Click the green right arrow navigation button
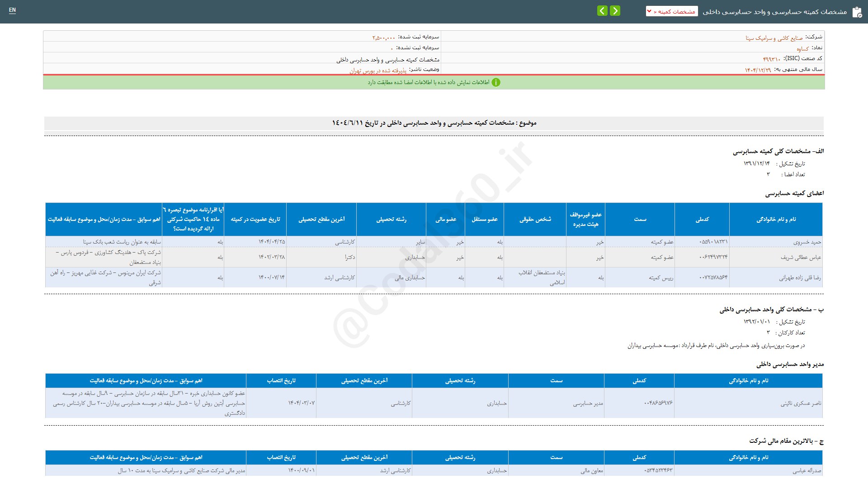868x488 pixels. tap(615, 11)
